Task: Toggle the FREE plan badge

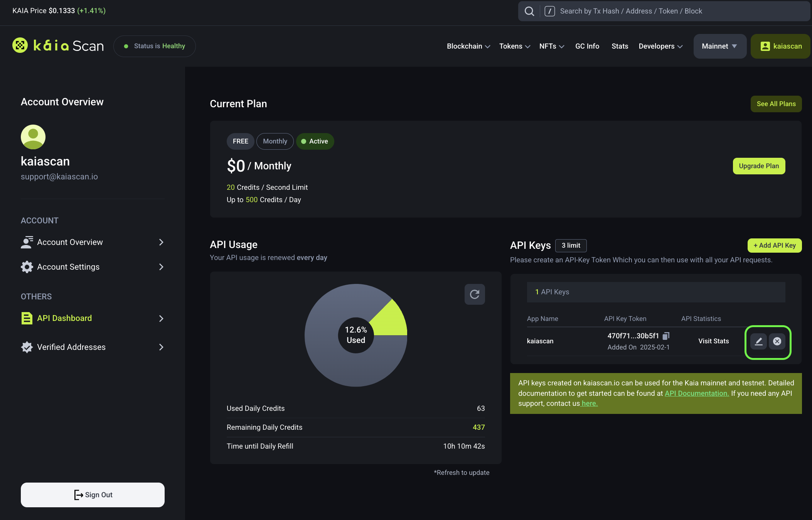Action: [x=240, y=141]
